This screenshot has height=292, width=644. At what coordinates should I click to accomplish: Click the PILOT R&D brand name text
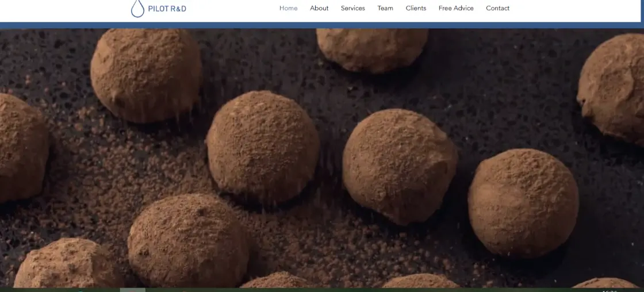pyautogui.click(x=167, y=9)
